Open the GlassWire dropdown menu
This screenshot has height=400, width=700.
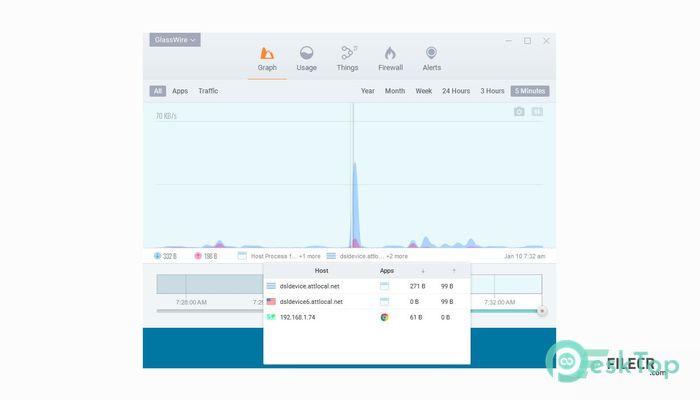pos(175,40)
